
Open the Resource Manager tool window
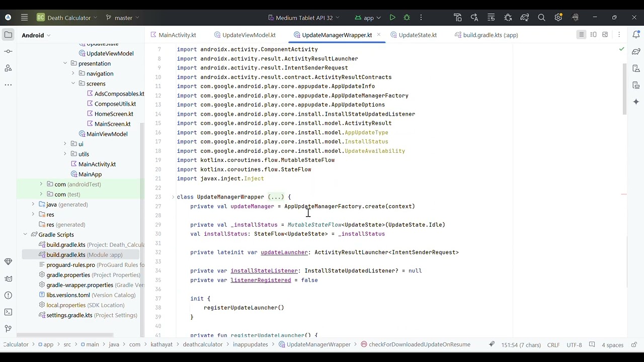pos(8,68)
